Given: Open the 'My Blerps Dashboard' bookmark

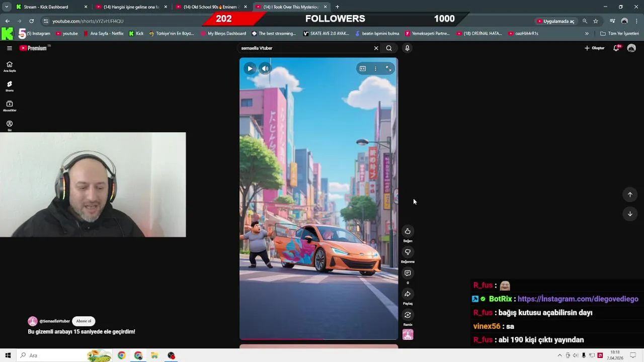Looking at the screenshot, I should click(223, 34).
